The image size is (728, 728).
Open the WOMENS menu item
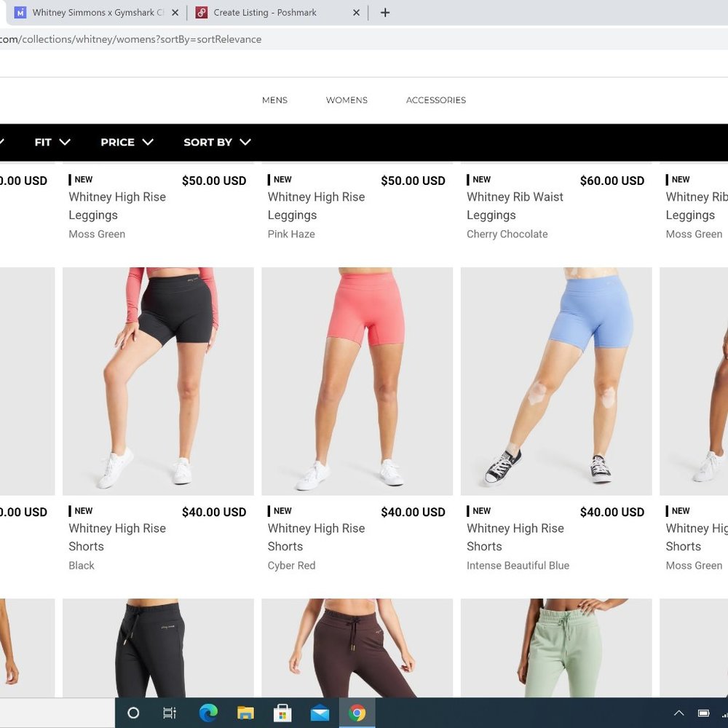[x=347, y=100]
